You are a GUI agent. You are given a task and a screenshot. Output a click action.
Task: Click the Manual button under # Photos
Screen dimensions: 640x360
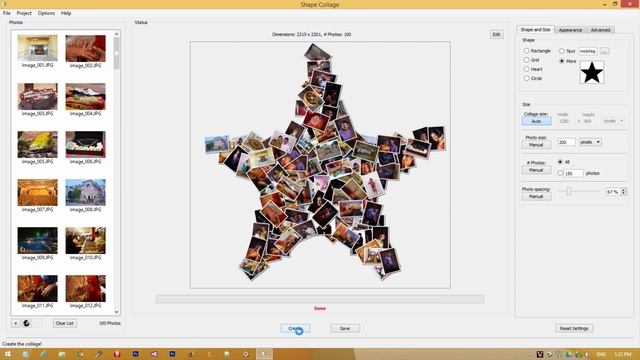tap(536, 170)
